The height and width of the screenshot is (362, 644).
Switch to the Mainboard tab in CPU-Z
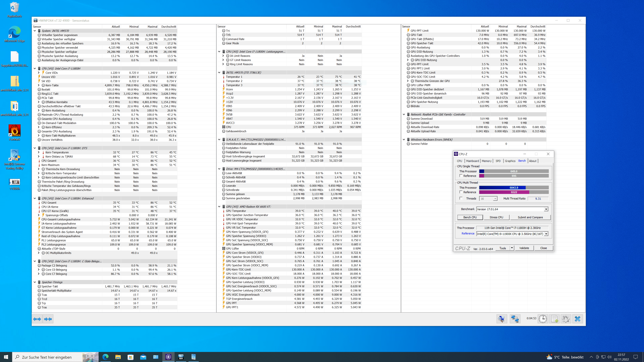(x=472, y=161)
